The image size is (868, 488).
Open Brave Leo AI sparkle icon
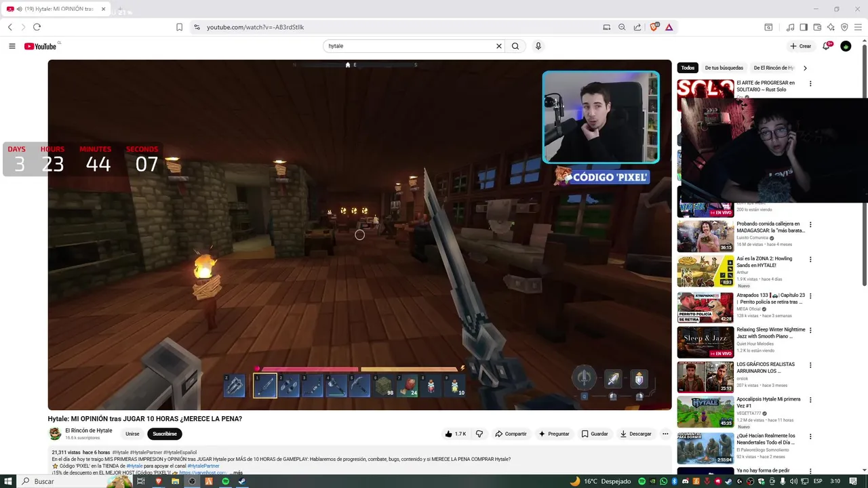tap(831, 27)
